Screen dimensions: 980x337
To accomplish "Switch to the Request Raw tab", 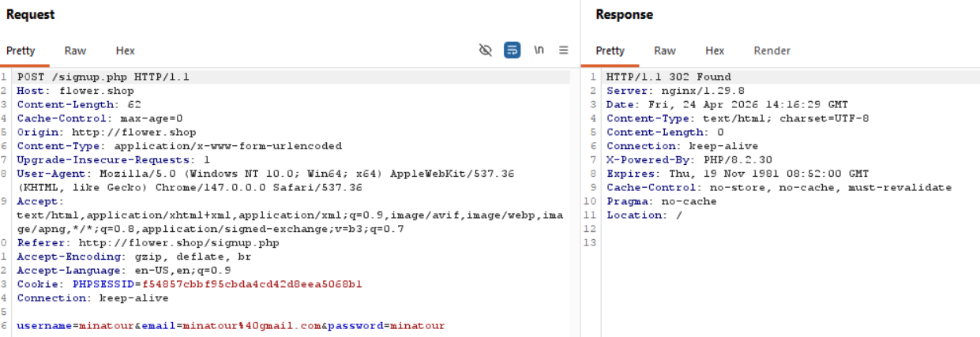I will [75, 51].
